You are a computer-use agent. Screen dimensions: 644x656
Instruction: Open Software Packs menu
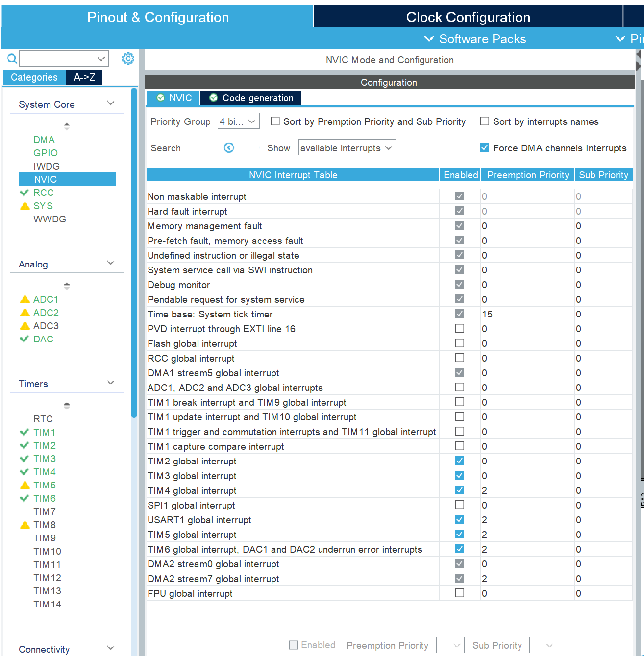[x=474, y=39]
